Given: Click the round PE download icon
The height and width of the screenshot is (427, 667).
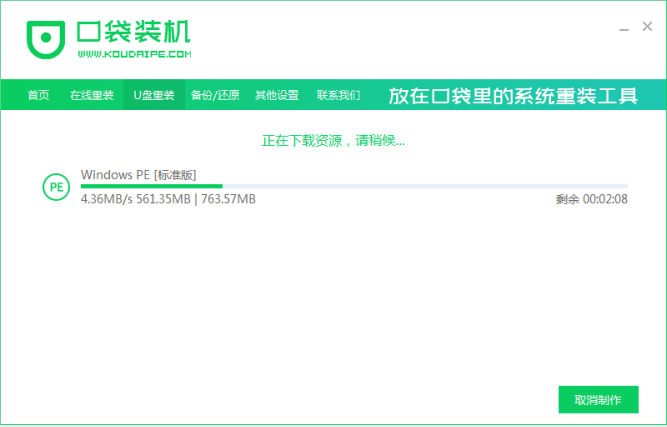Looking at the screenshot, I should (55, 187).
